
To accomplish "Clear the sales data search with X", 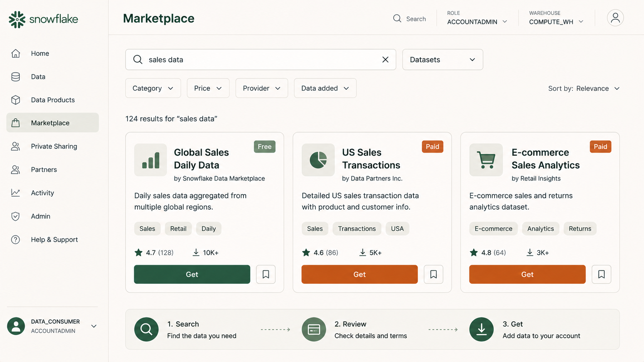I will [385, 60].
